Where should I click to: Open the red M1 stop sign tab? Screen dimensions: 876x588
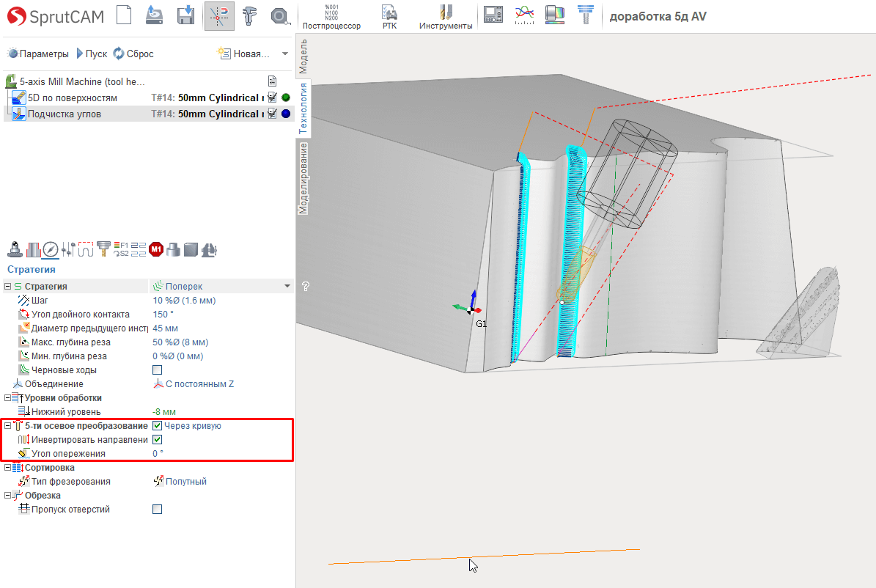[x=156, y=249]
